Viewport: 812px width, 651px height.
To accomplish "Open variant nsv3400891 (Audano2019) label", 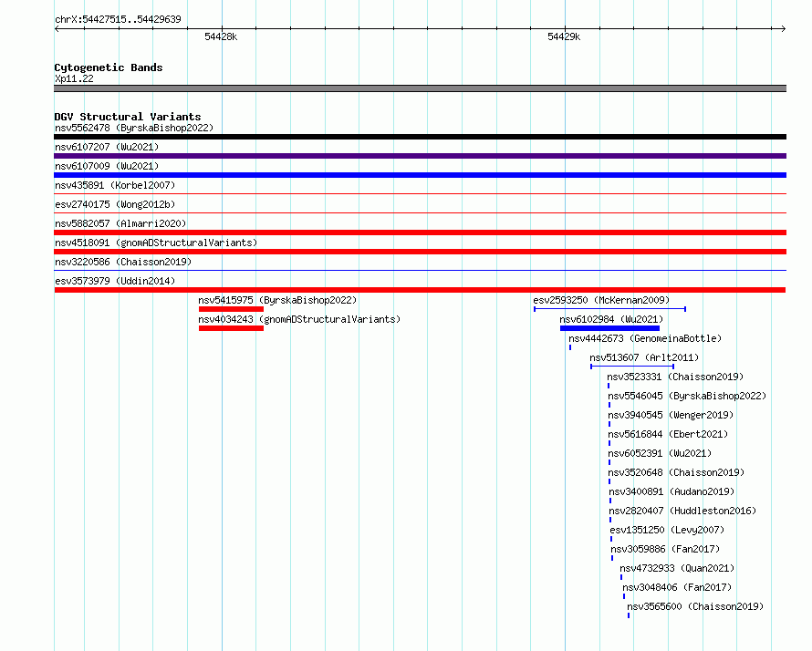I will pyautogui.click(x=671, y=491).
